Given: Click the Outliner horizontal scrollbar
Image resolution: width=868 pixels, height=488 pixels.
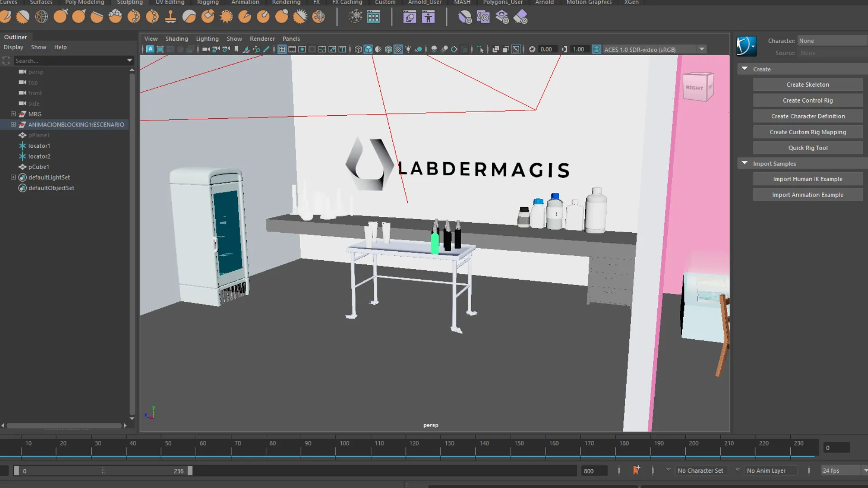Looking at the screenshot, I should pyautogui.click(x=64, y=426).
